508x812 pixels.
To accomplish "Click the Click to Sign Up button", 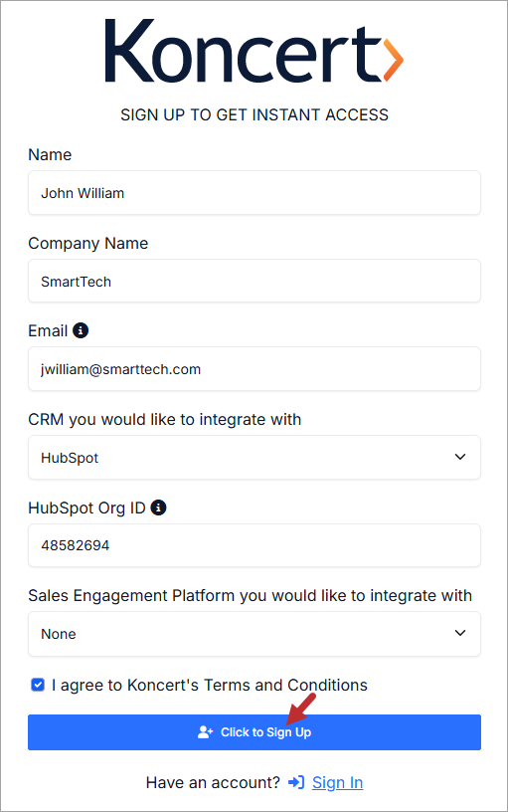I will pos(254,732).
